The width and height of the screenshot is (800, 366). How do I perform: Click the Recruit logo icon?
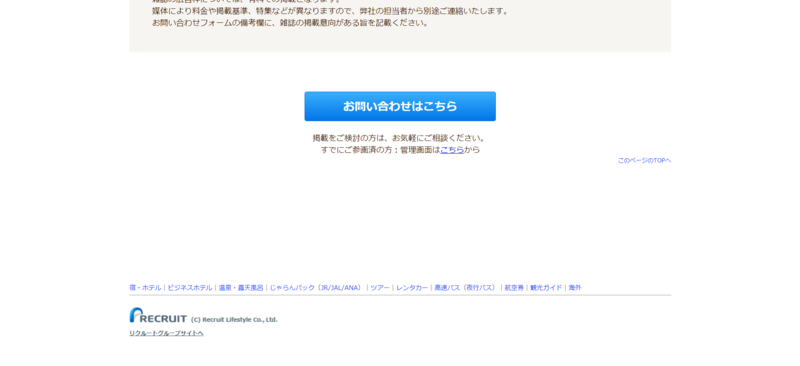158,315
